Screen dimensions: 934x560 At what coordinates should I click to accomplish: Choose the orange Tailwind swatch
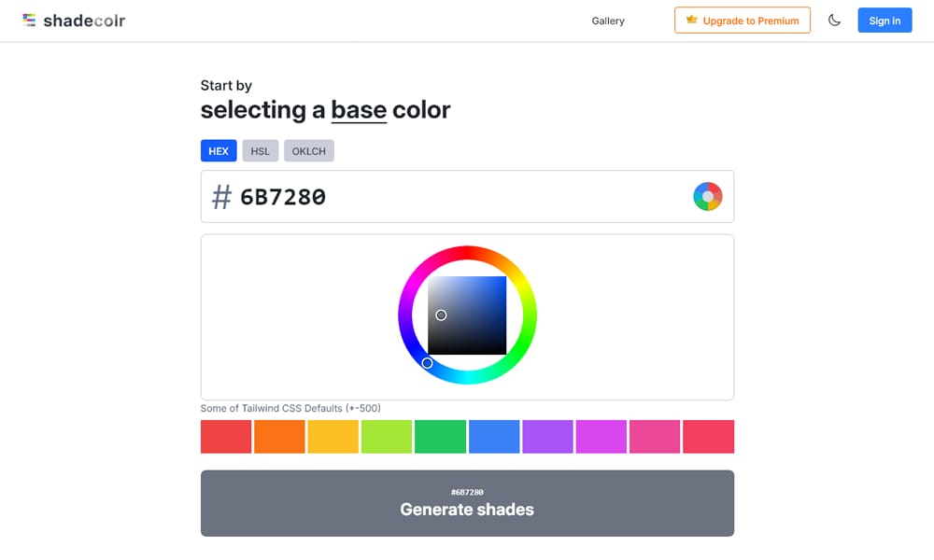click(279, 437)
